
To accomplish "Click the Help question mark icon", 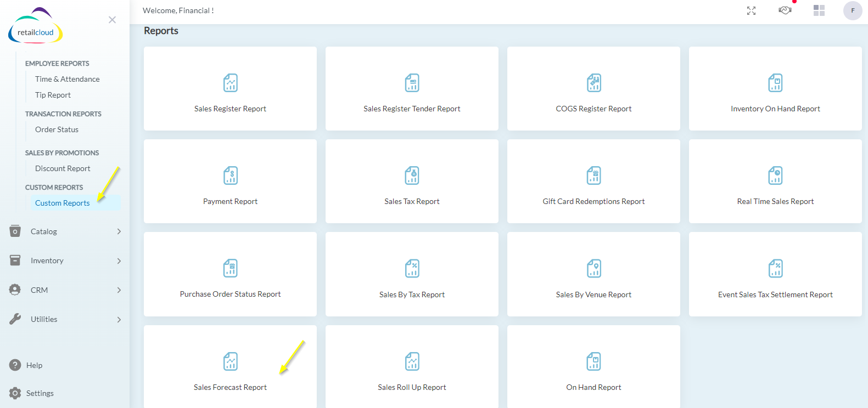I will (15, 365).
